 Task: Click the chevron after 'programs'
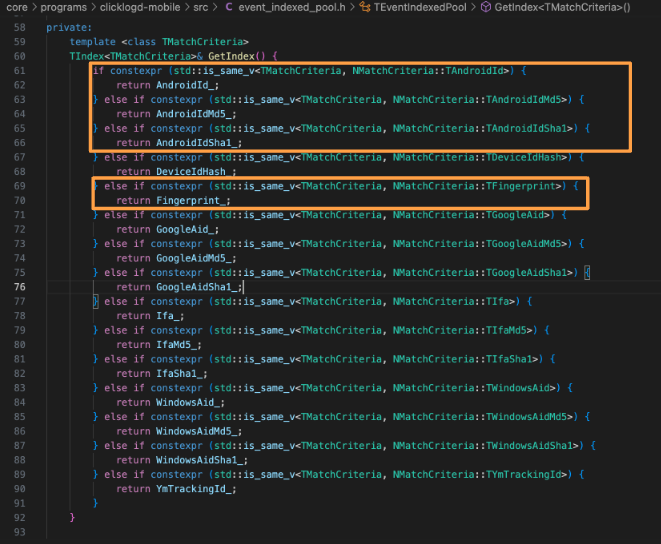[93, 7]
